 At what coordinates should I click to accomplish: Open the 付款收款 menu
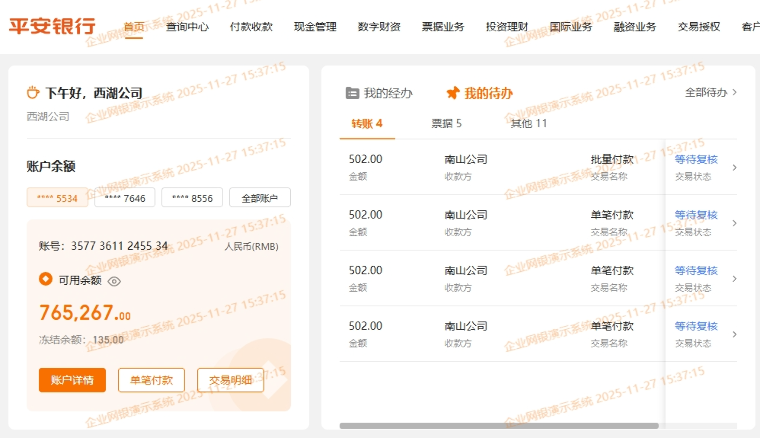click(251, 27)
